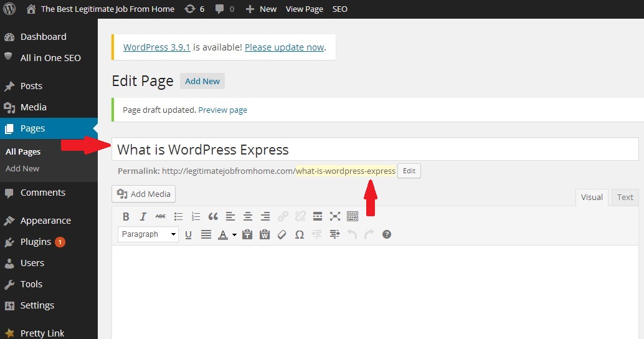Visit site The Best Legitimate Job From Home

pyautogui.click(x=101, y=9)
